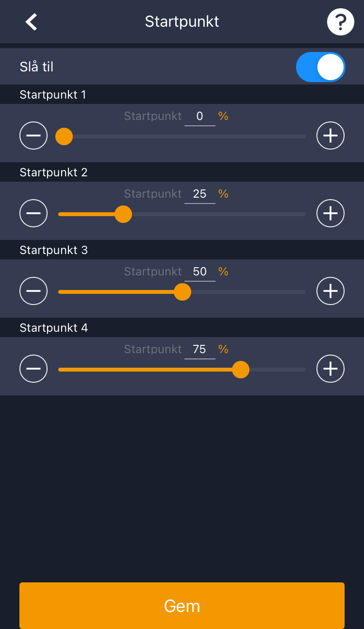This screenshot has height=629, width=364.
Task: Click the Startpunkt 4 slider handle
Action: [x=241, y=370]
